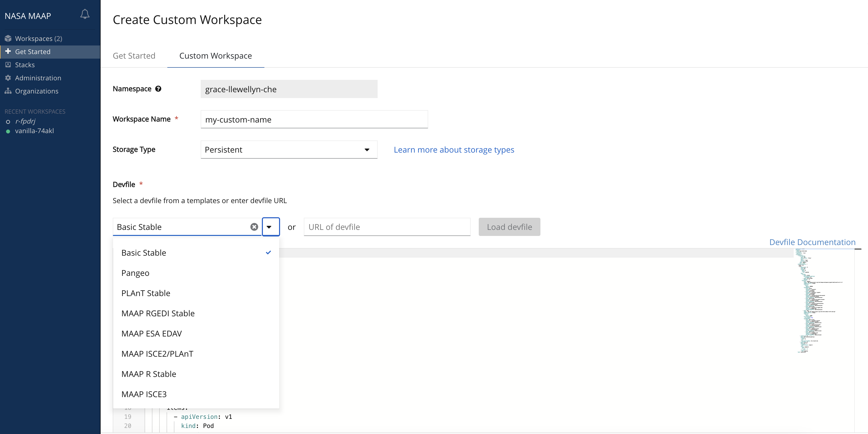Image resolution: width=868 pixels, height=434 pixels.
Task: Click the Administration gear icon
Action: (x=8, y=78)
